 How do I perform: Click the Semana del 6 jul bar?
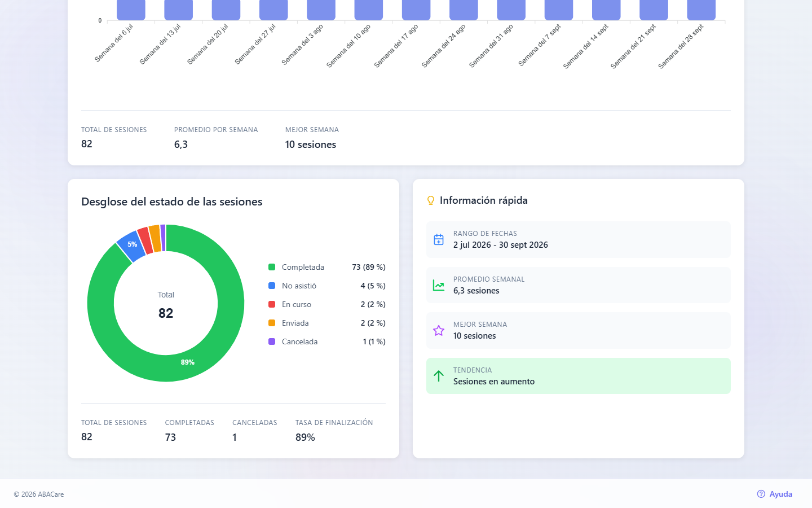(x=131, y=10)
